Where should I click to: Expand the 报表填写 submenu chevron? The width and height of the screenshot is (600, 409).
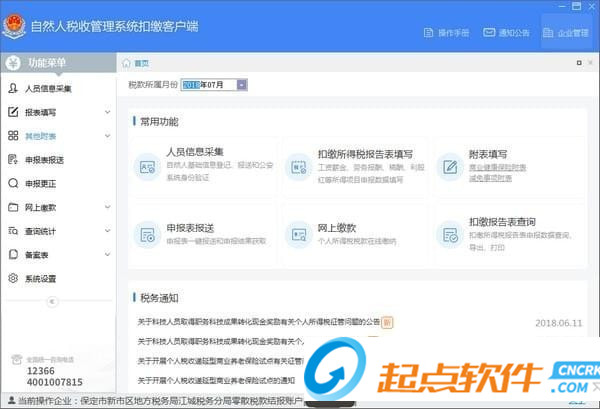108,112
